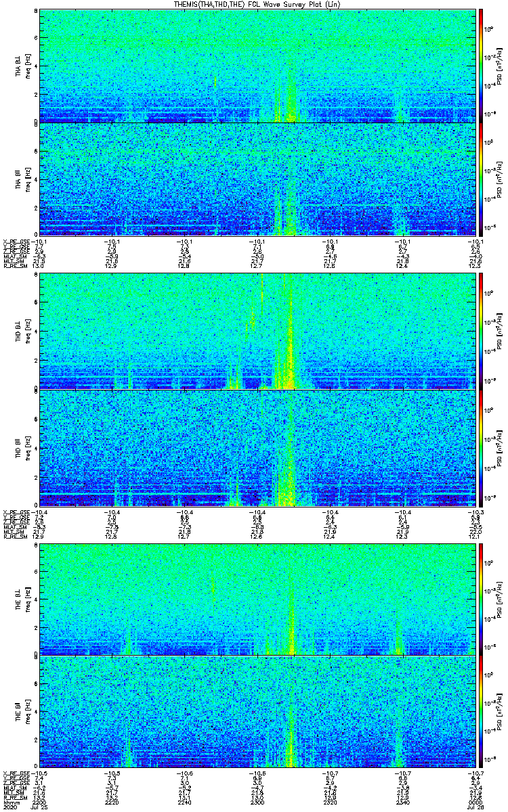Viewport: 508px width, 812px height.
Task: Click the THE B-parallel freq [Hz] axis label
Action: pos(28,712)
